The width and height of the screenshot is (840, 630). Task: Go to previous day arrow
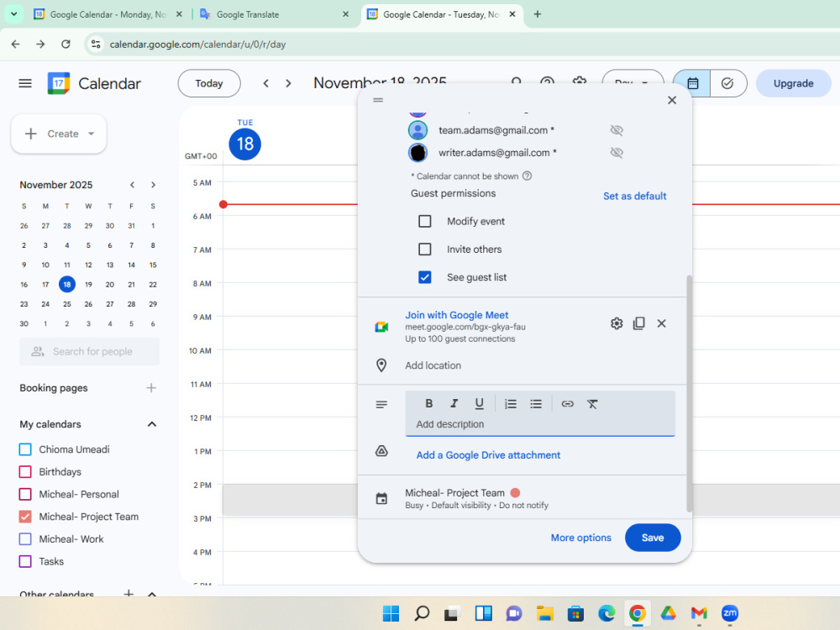(265, 83)
